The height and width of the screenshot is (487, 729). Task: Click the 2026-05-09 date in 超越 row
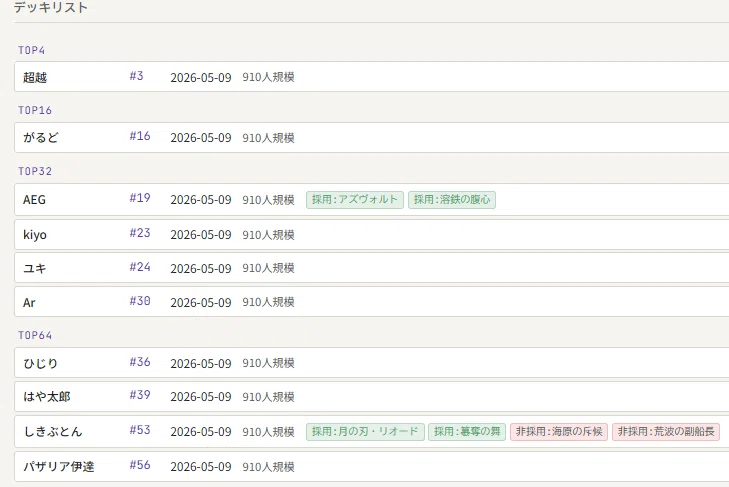(x=201, y=78)
